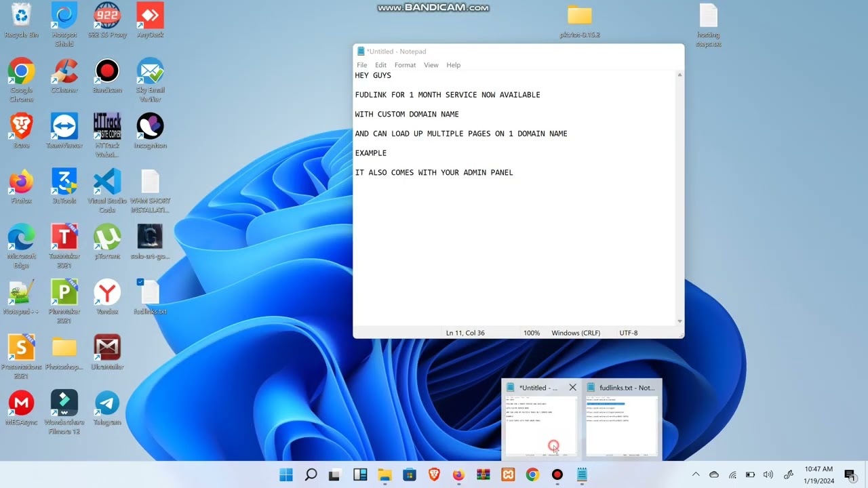Open the Notepad Edit menu
868x488 pixels.
(380, 65)
